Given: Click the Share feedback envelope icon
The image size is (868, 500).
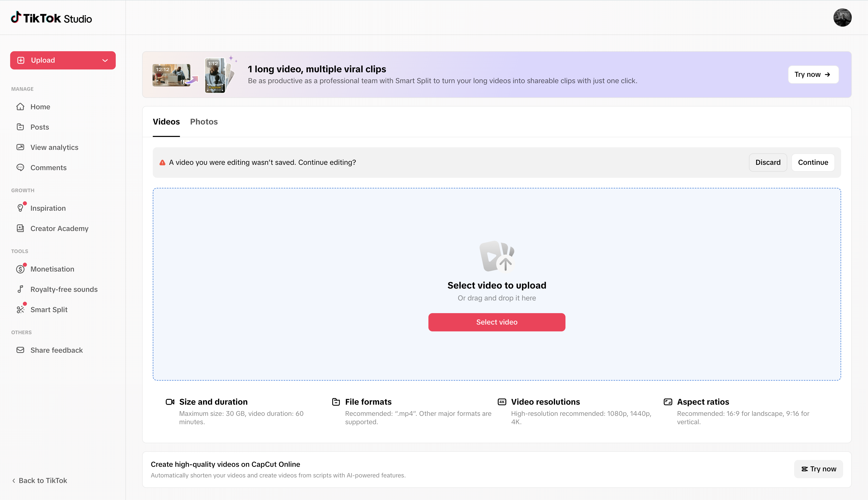Looking at the screenshot, I should [20, 350].
